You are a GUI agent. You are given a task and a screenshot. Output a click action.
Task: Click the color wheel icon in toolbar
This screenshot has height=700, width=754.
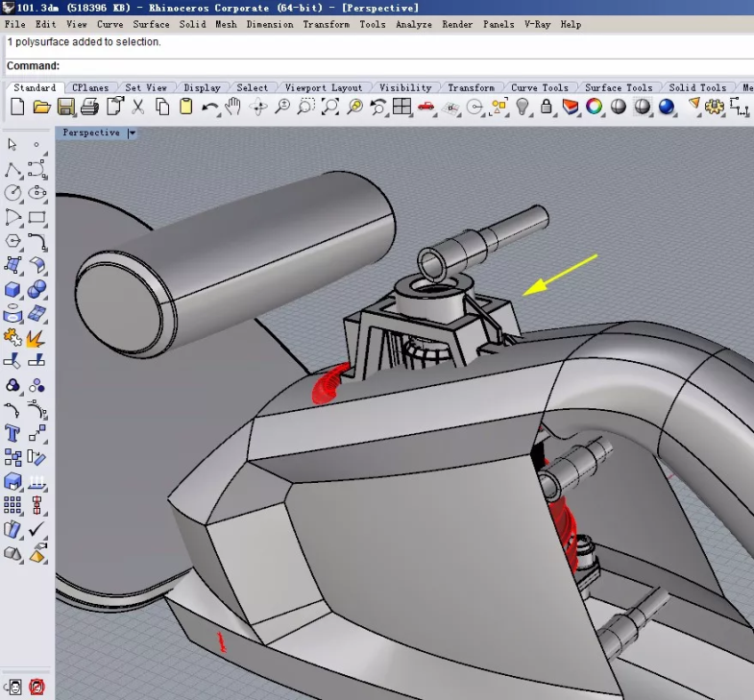pos(595,107)
